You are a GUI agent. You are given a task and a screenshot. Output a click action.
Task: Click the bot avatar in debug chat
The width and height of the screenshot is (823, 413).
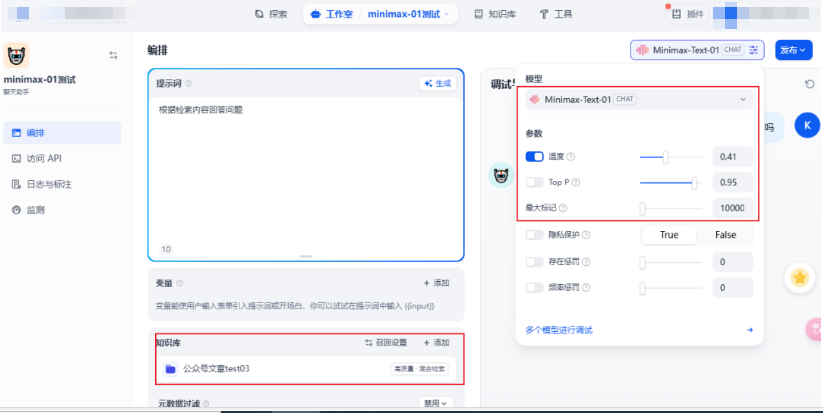click(x=501, y=175)
